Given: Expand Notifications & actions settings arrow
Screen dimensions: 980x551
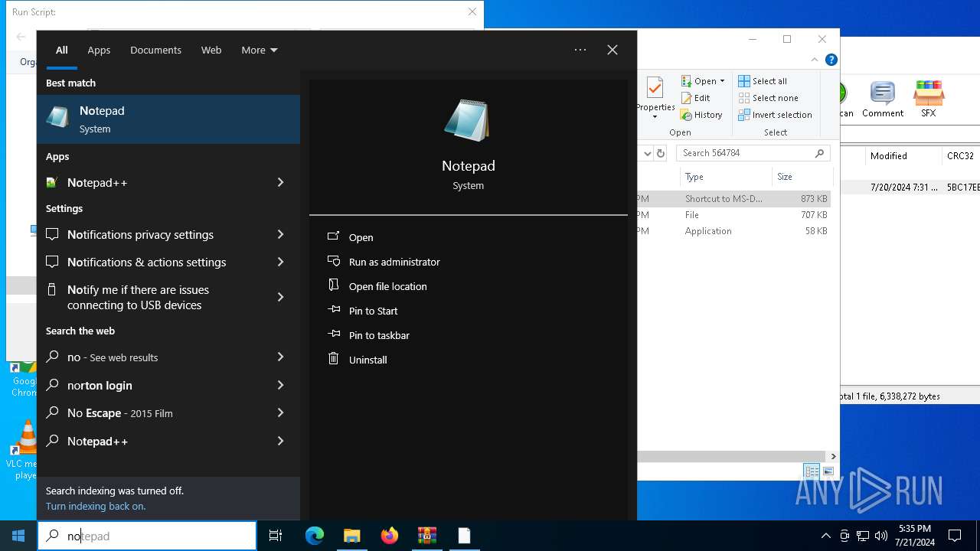Looking at the screenshot, I should tap(280, 262).
